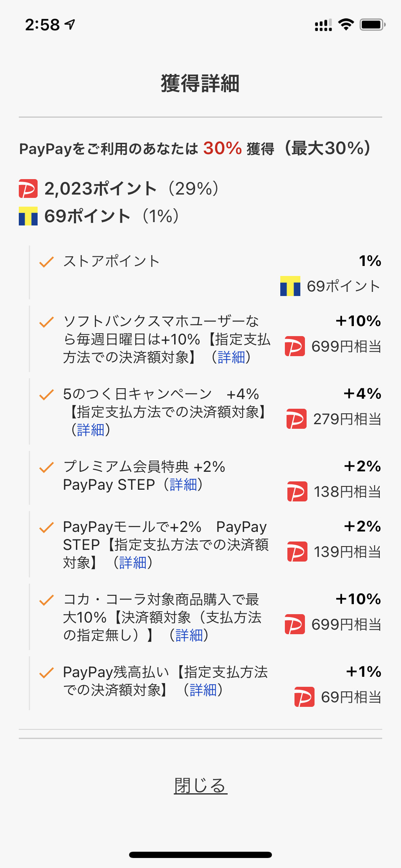Tap PayPay icon next to 139円相当
This screenshot has width=401, height=868.
297,552
